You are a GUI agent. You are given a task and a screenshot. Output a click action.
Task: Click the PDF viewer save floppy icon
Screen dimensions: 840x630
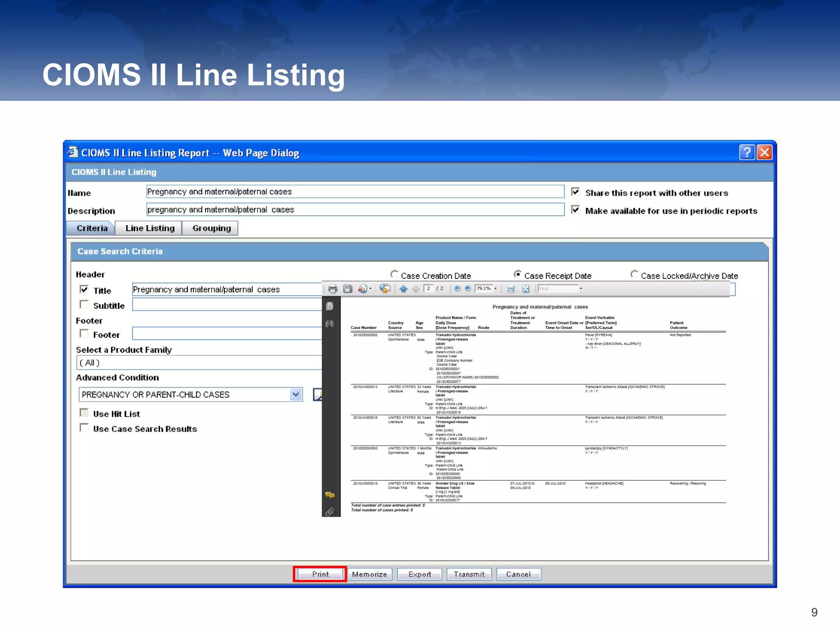tap(347, 289)
